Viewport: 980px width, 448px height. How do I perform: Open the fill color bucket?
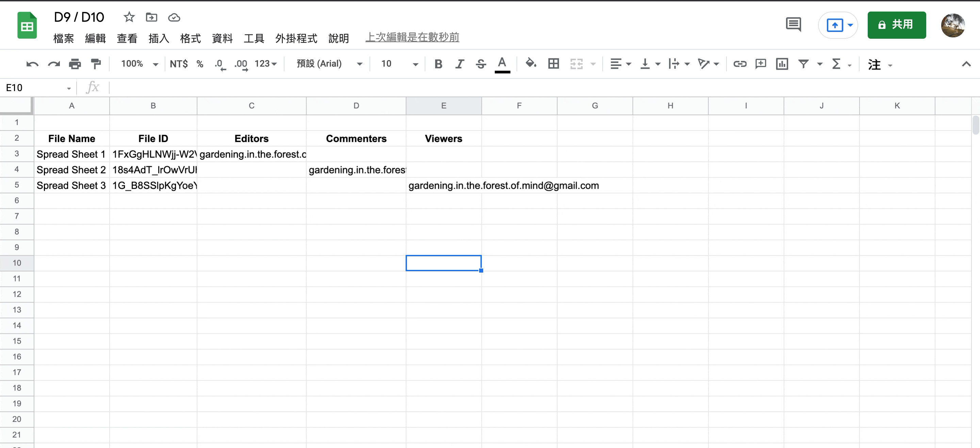pos(531,63)
